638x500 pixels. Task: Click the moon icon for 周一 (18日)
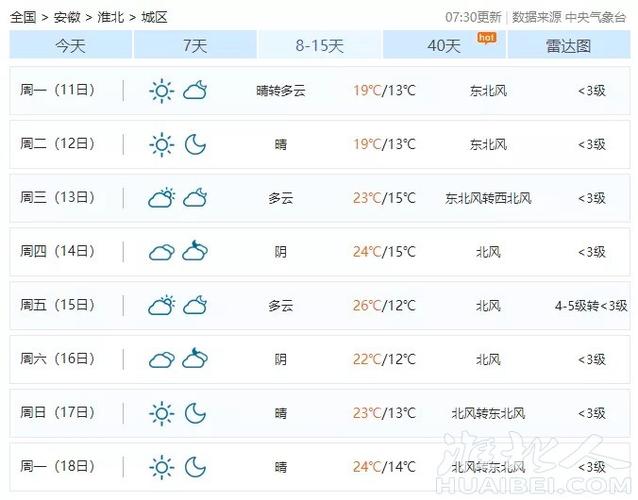point(195,467)
